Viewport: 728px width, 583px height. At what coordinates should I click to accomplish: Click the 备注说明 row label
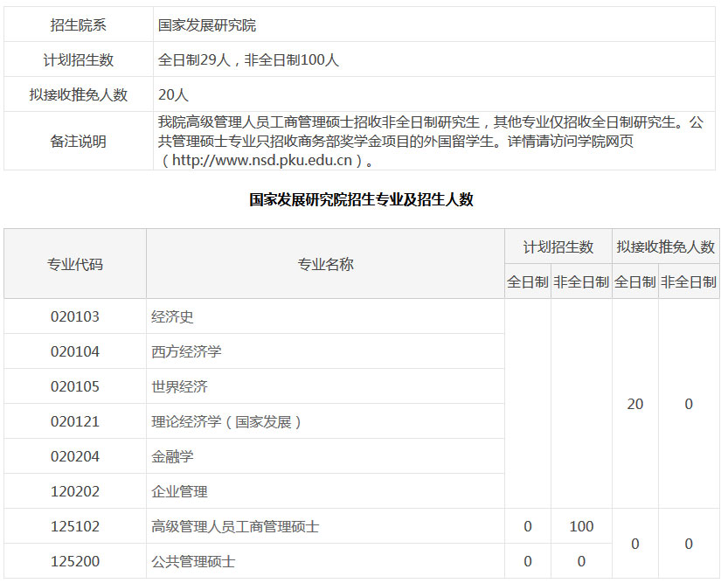tap(79, 141)
